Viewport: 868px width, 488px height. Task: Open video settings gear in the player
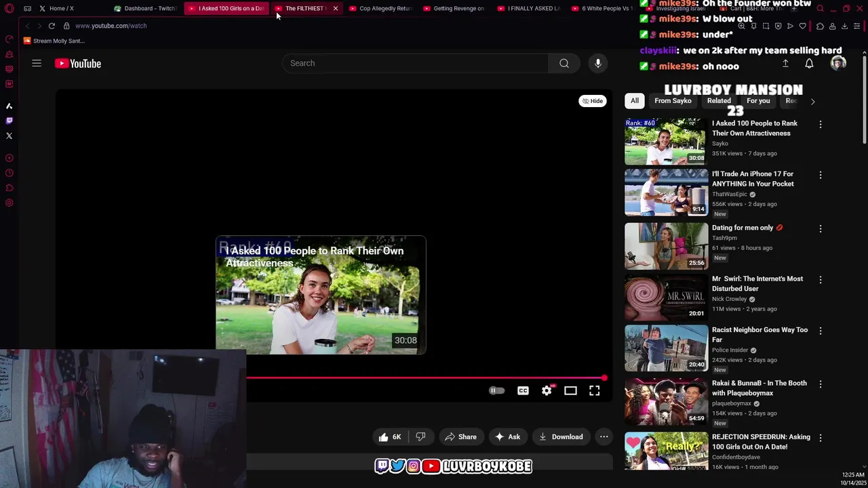tap(547, 390)
